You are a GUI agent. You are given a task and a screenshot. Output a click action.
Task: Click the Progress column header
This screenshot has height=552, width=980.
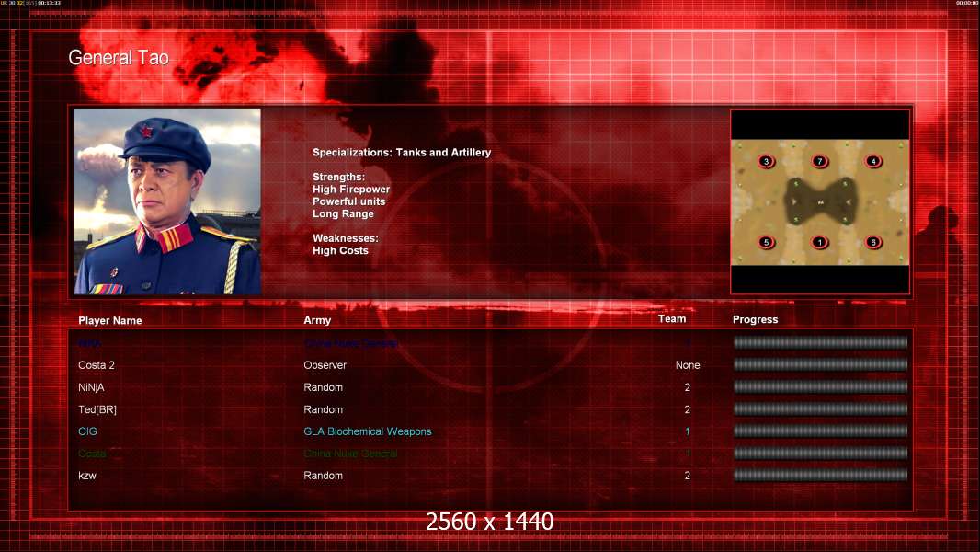pyautogui.click(x=755, y=319)
